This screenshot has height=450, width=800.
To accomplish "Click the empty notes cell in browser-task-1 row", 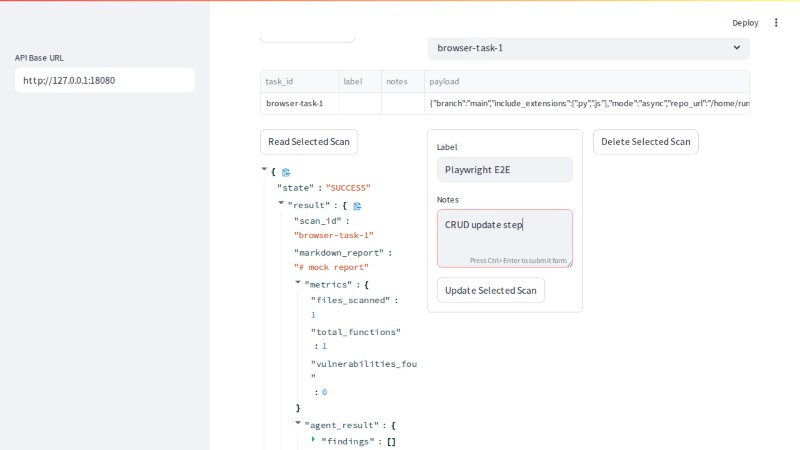I will click(x=403, y=104).
